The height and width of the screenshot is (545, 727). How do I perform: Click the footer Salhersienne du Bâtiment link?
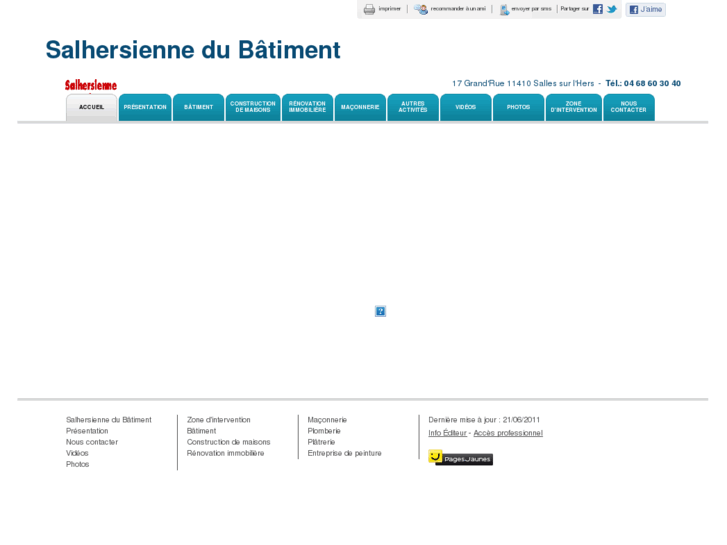[x=108, y=420]
